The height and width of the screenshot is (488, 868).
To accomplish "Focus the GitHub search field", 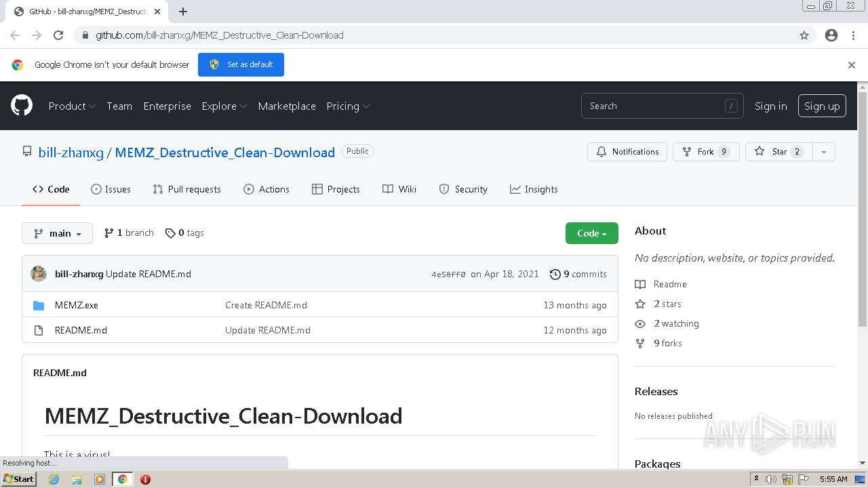I will [x=663, y=106].
